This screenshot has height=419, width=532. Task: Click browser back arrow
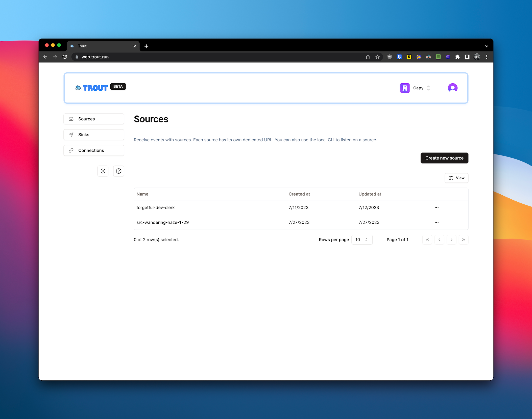pyautogui.click(x=45, y=57)
